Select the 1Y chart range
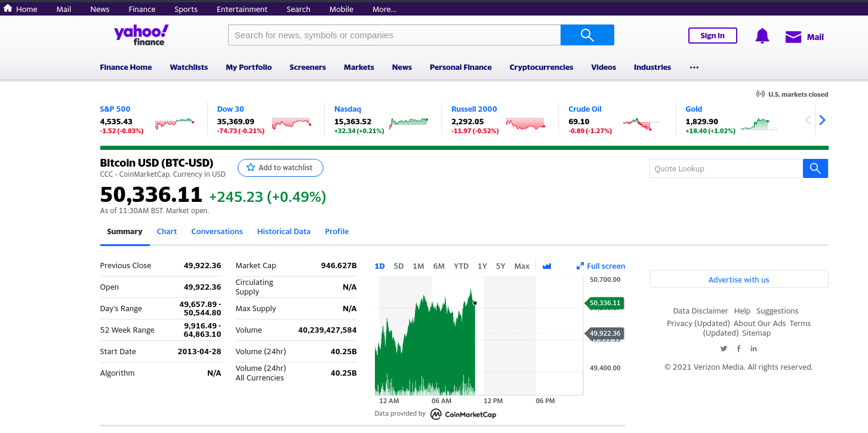Image resolution: width=868 pixels, height=433 pixels. 482,266
